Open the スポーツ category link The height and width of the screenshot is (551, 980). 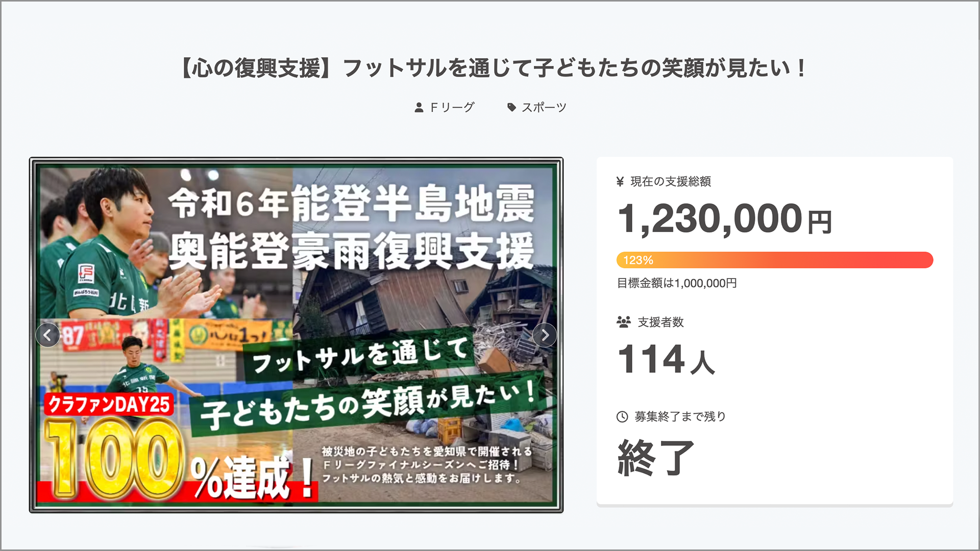coord(544,107)
